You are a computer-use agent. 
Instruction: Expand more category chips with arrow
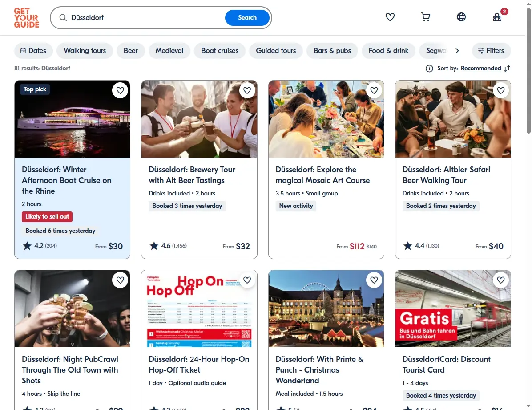[x=457, y=51]
